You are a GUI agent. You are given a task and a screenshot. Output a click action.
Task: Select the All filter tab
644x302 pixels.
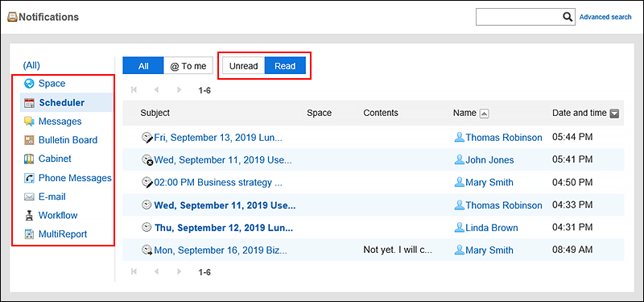(x=143, y=66)
